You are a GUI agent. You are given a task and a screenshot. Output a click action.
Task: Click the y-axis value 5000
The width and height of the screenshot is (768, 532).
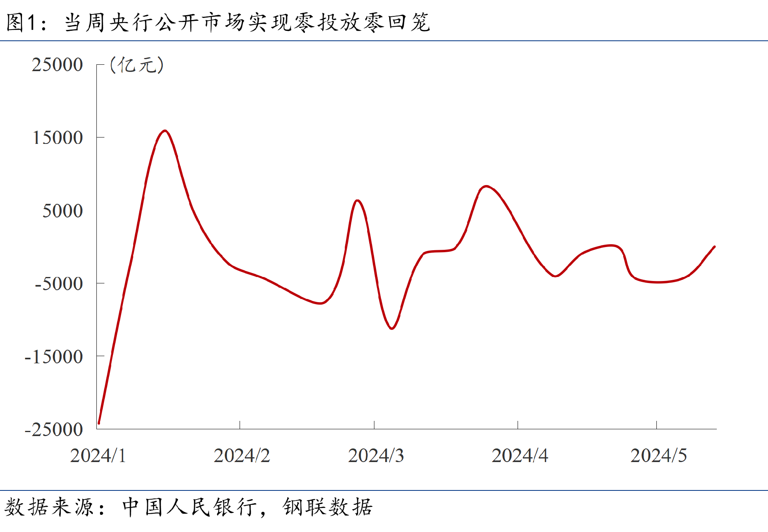coord(62,211)
